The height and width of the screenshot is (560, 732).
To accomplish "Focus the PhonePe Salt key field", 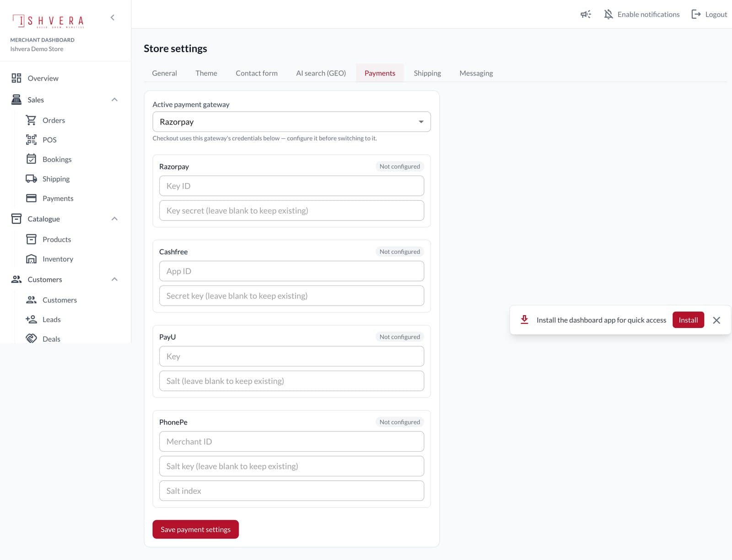I will point(291,466).
